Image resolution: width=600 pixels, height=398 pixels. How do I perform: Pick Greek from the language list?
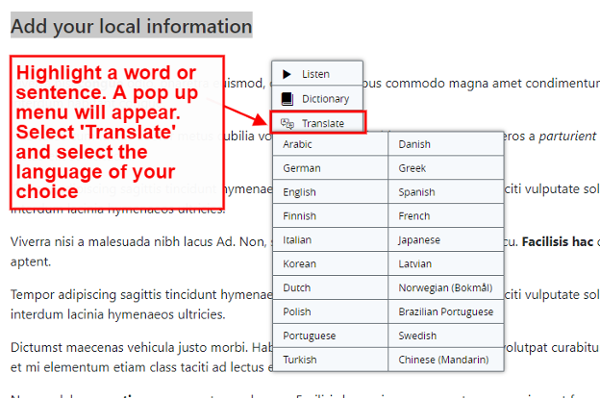click(x=446, y=168)
